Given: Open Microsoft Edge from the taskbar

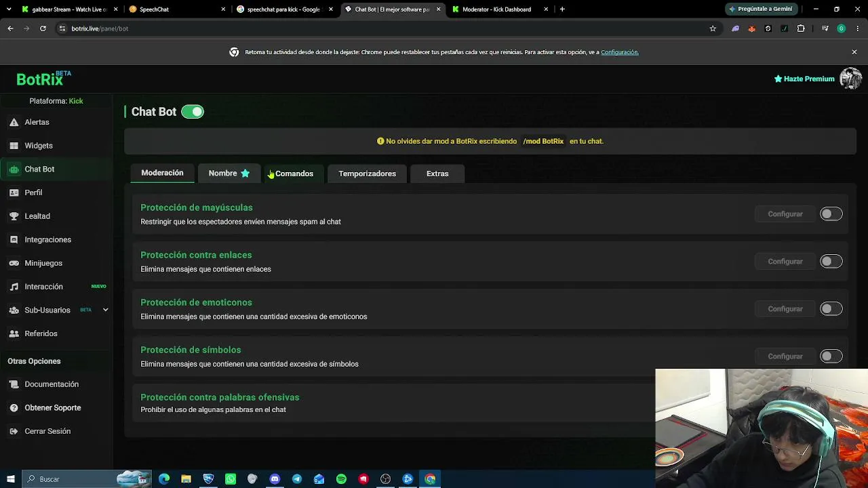Looking at the screenshot, I should (164, 479).
